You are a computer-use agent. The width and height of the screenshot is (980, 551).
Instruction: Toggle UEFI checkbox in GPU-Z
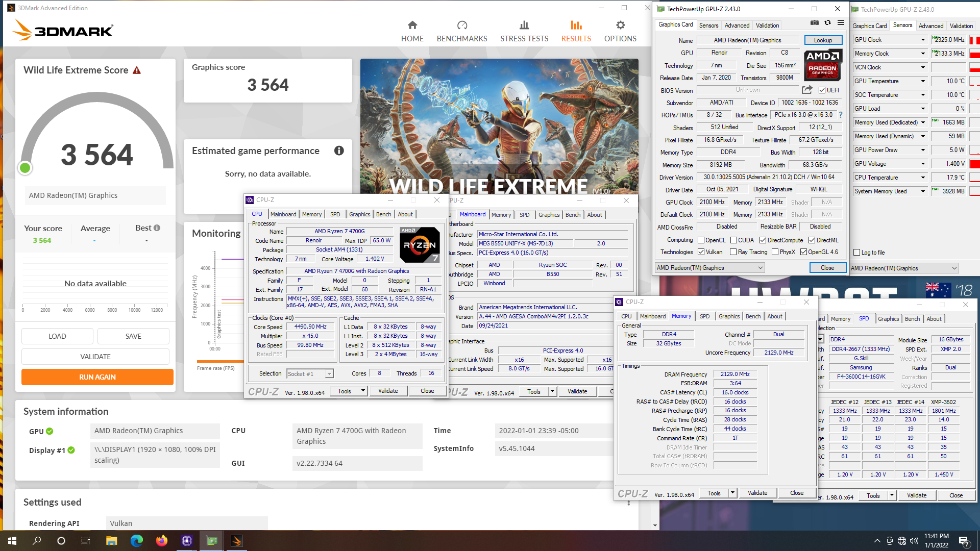[x=822, y=90]
